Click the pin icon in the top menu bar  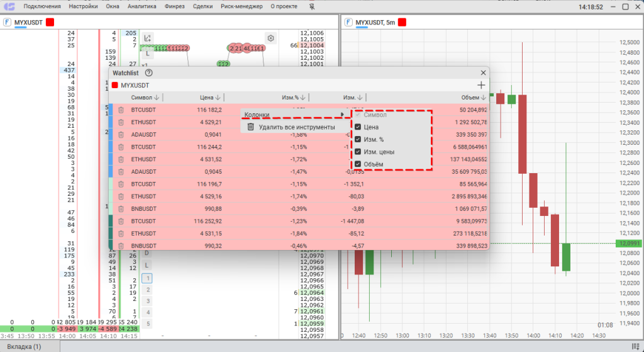click(312, 6)
